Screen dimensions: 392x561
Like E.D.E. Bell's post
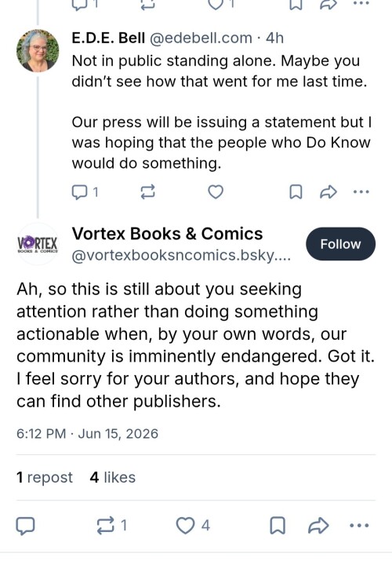[216, 192]
